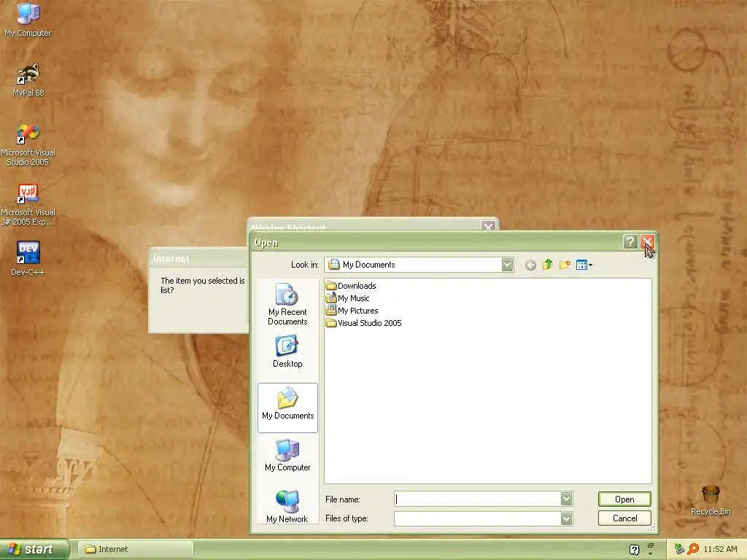Go back to last folder visited
747x560 pixels.
click(530, 265)
